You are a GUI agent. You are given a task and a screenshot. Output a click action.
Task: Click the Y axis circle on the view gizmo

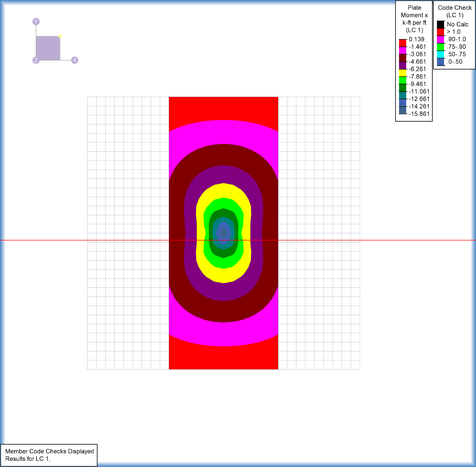point(36,22)
